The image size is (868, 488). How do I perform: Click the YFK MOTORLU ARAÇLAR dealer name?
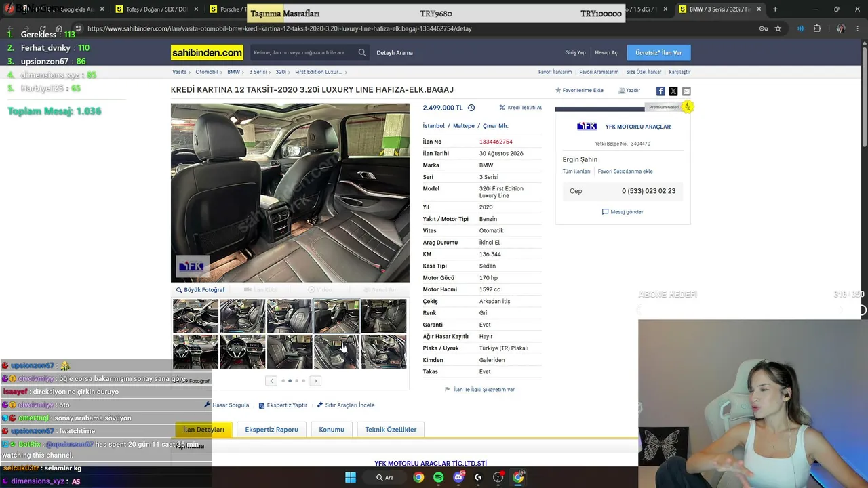pos(638,127)
